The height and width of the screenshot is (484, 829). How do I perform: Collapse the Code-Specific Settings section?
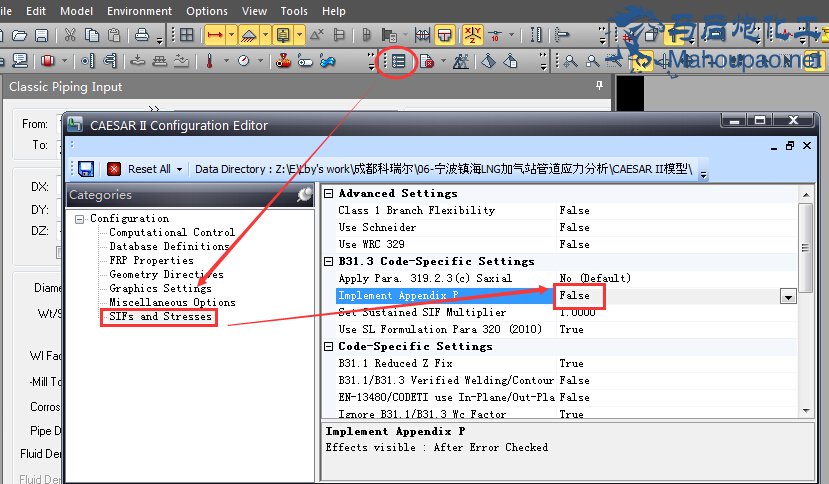click(x=329, y=347)
